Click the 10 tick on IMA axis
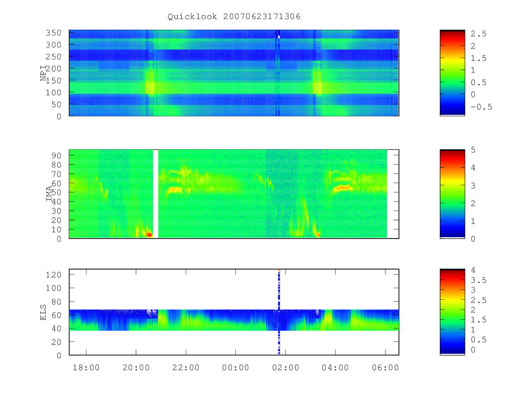The height and width of the screenshot is (399, 532). [57, 229]
